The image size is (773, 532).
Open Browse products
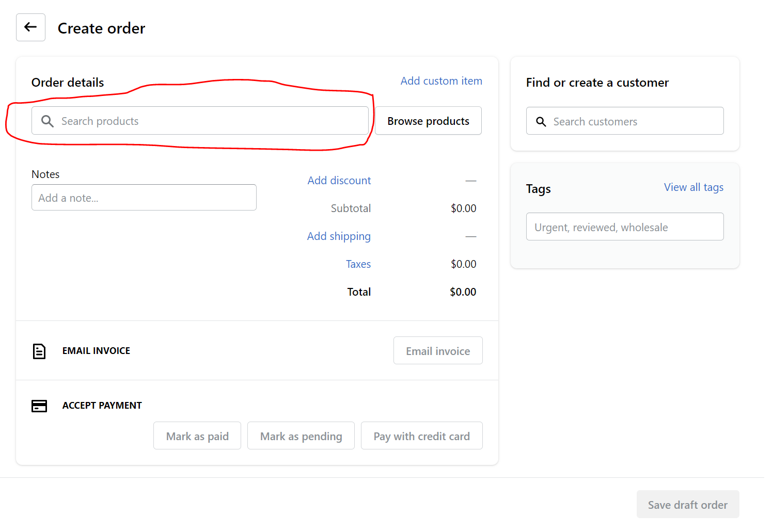click(x=428, y=121)
